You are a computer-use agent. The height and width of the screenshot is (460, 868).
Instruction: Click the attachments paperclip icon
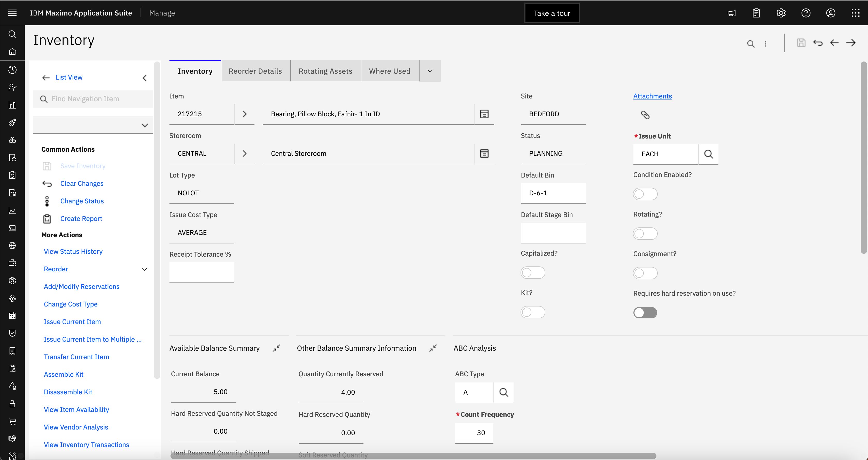point(645,115)
